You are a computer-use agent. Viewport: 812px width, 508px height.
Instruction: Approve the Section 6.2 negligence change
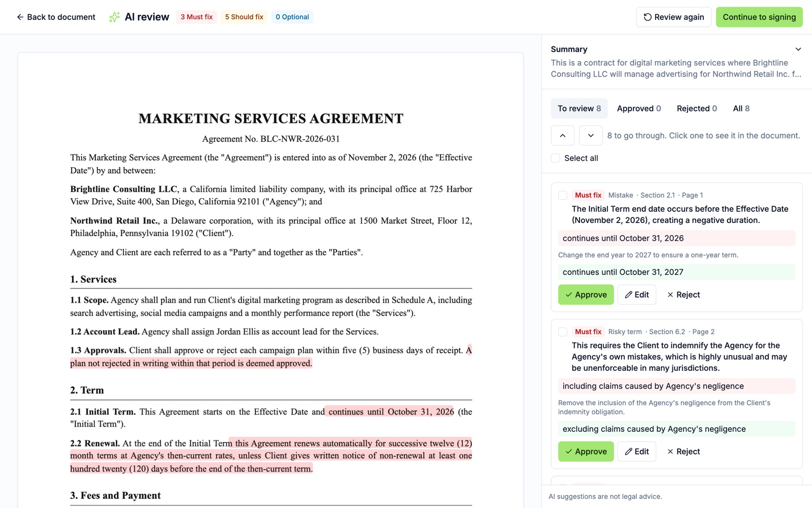586,452
